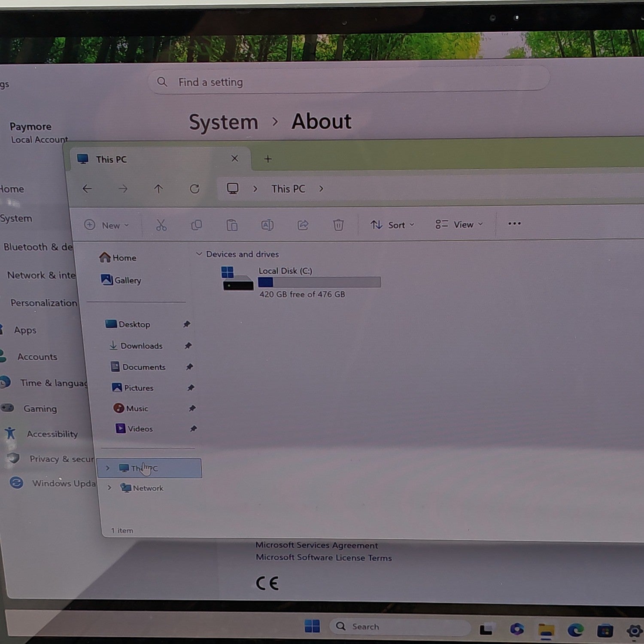The image size is (644, 644).
Task: Collapse the Devices and drives group
Action: (199, 254)
